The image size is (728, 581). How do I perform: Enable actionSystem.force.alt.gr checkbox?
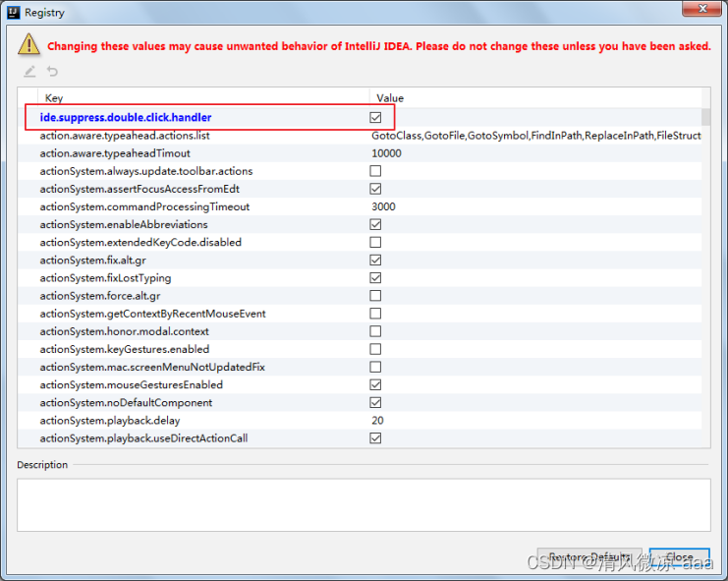[375, 296]
